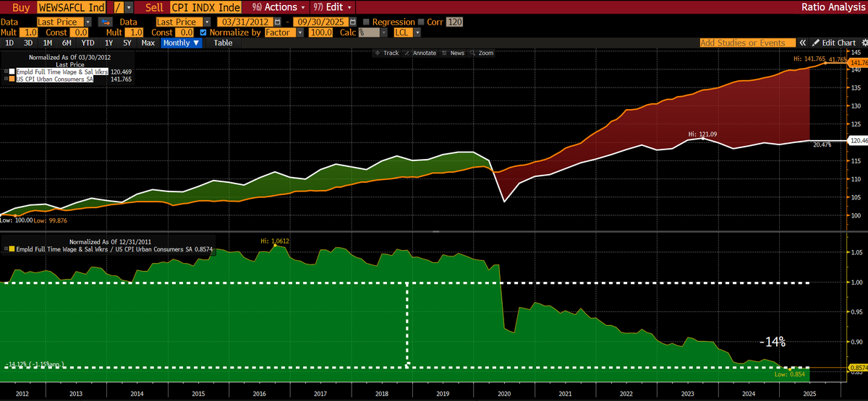Select the 5Y range tab
The height and width of the screenshot is (401, 868).
pos(128,43)
